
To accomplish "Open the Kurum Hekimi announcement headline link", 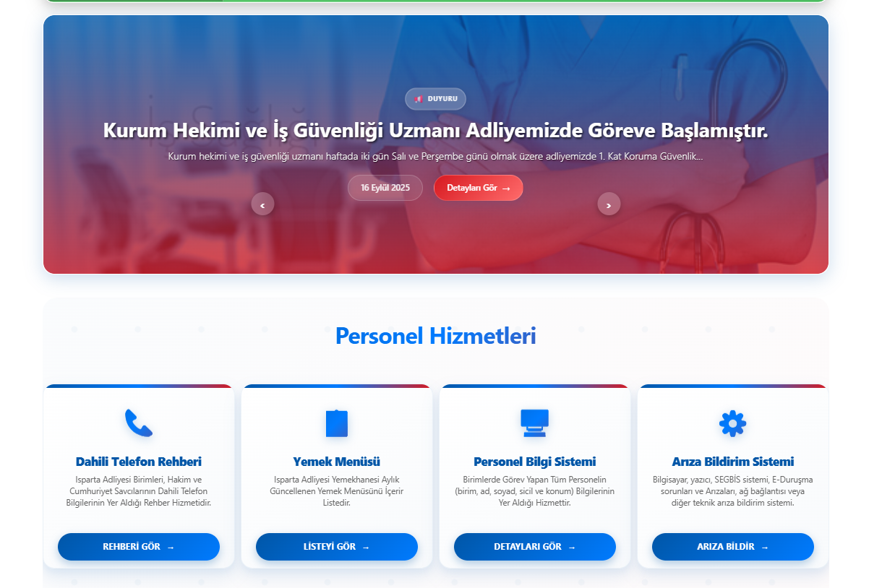I will coord(436,131).
